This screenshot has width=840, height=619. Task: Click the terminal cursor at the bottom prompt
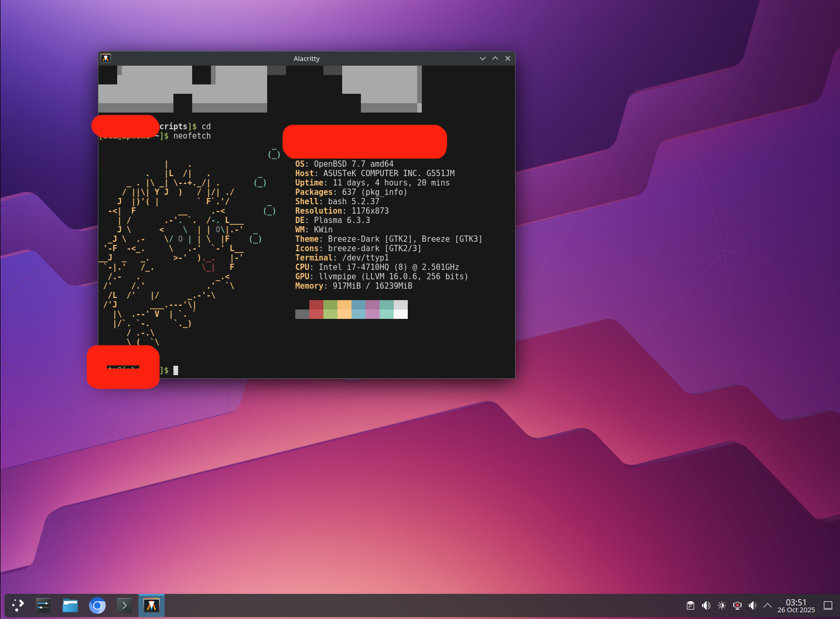pyautogui.click(x=176, y=370)
